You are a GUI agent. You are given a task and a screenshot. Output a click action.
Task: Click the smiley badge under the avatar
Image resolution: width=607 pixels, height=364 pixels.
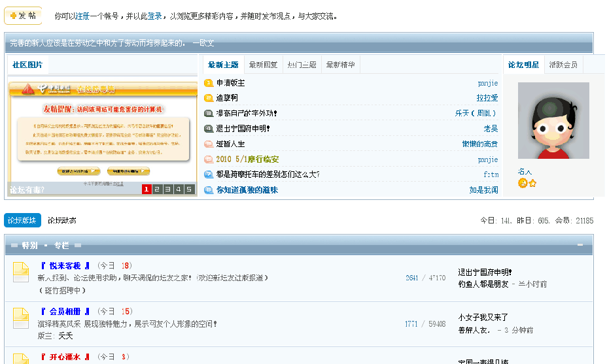tap(523, 183)
